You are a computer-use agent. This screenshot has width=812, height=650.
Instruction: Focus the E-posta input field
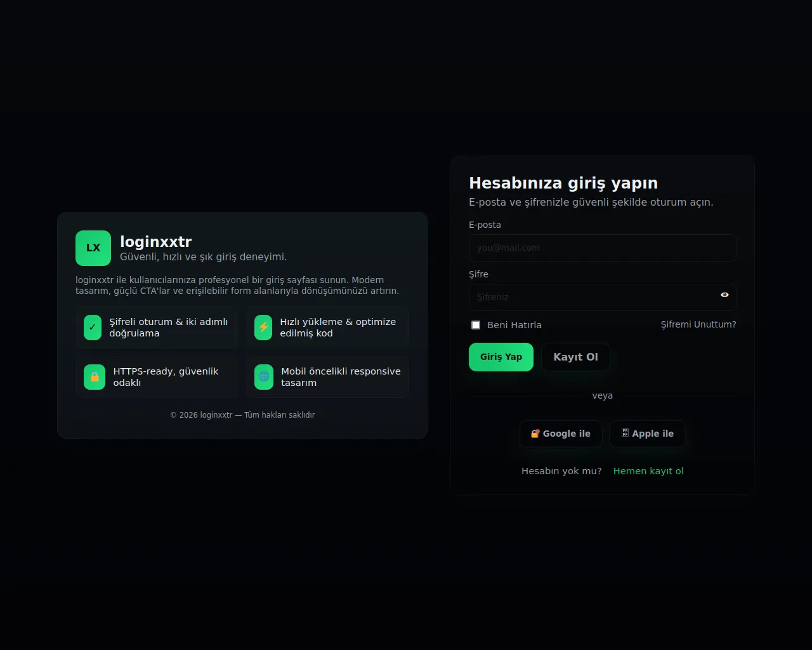(602, 248)
